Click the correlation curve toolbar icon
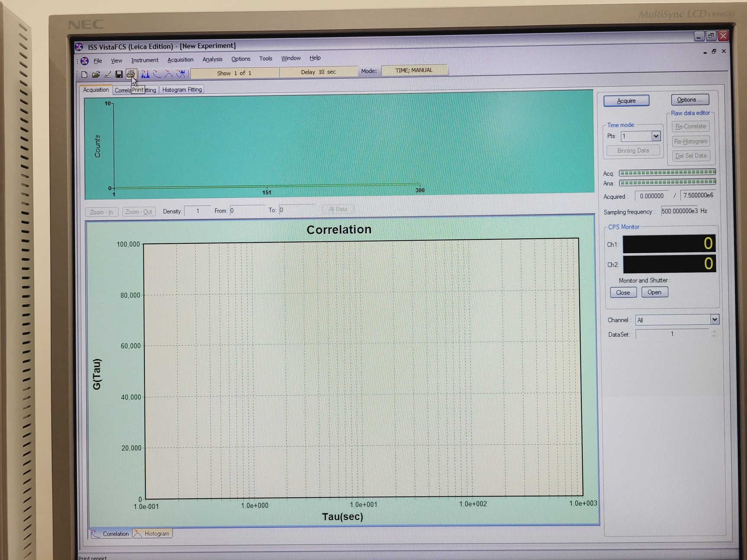 tap(157, 74)
